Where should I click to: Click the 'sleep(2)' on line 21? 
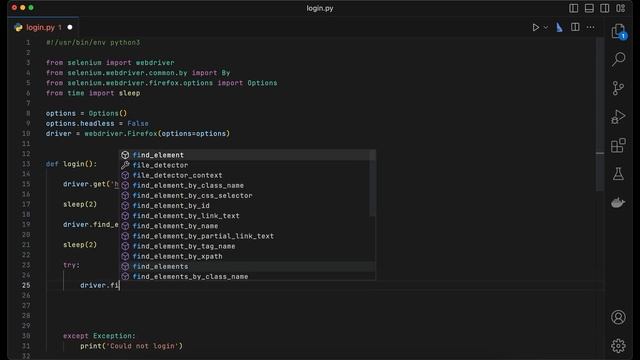tap(80, 245)
